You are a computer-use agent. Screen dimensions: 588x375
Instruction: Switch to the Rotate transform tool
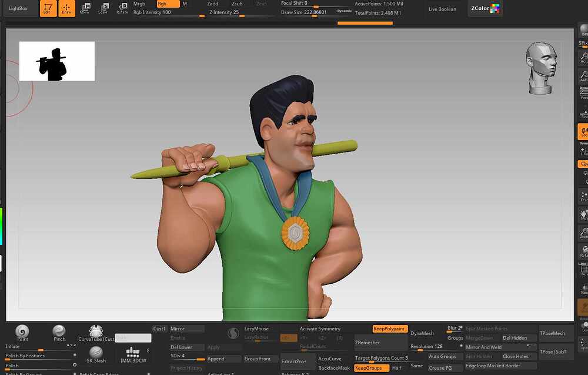[x=122, y=8]
